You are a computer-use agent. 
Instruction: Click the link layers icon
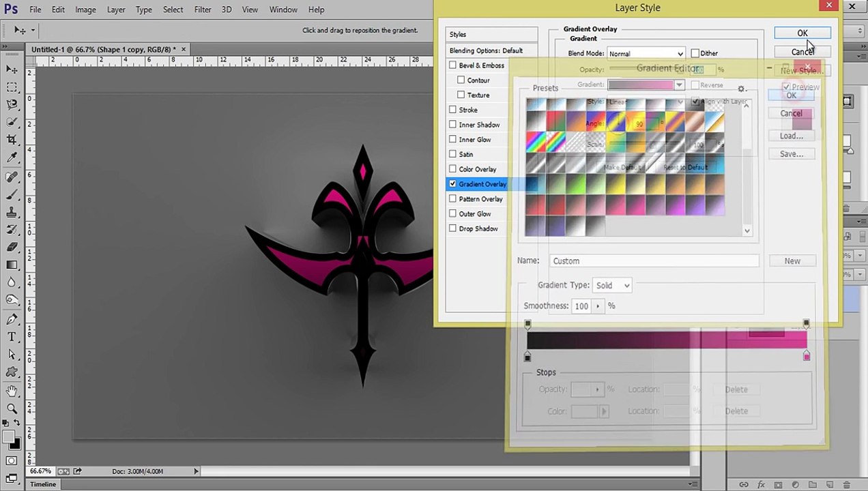tap(744, 484)
